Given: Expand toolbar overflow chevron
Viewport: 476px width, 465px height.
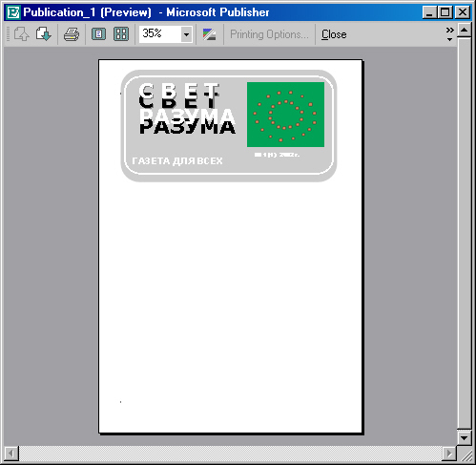Looking at the screenshot, I should (449, 34).
